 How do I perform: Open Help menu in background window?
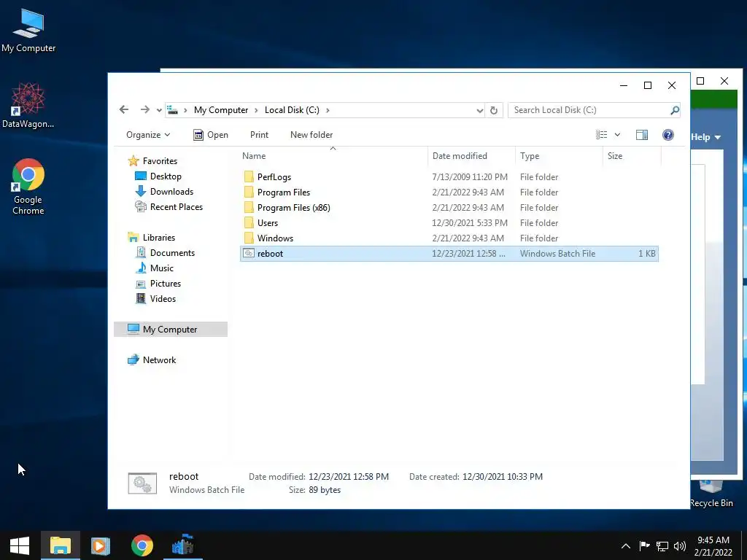click(705, 137)
